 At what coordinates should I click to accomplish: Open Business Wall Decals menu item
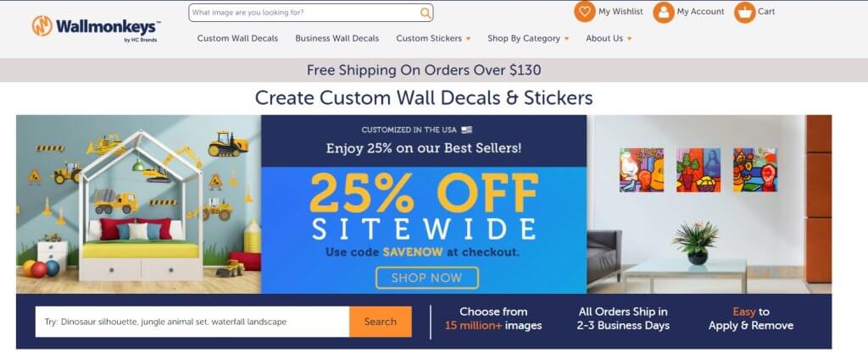(x=337, y=38)
